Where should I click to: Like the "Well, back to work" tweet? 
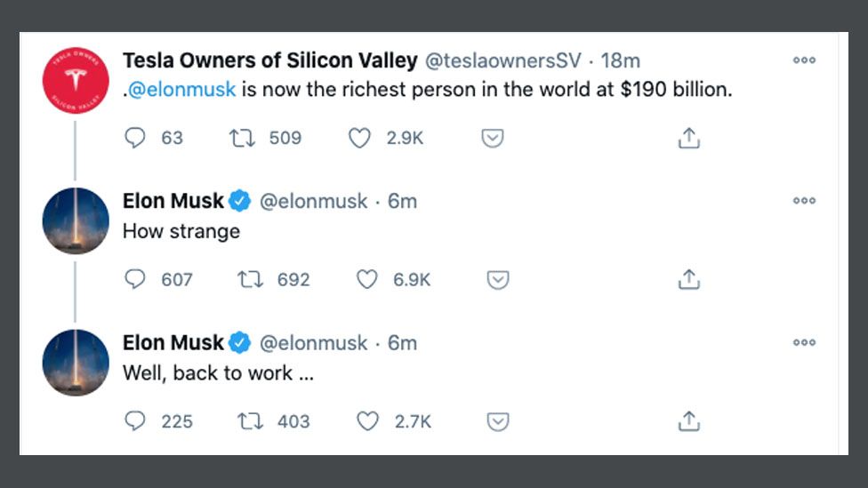[x=367, y=420]
